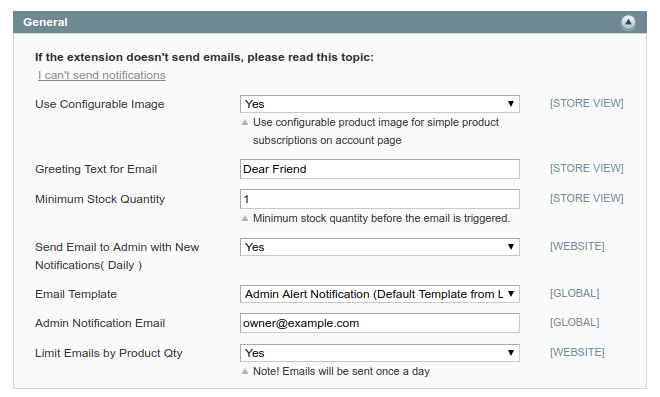
Task: Open Send Email to Admin dropdown
Action: tap(380, 247)
